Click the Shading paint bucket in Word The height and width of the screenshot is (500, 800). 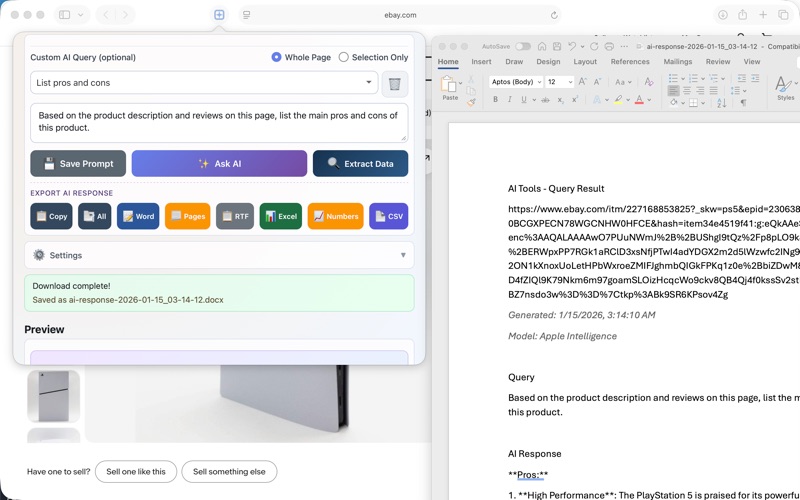point(674,103)
